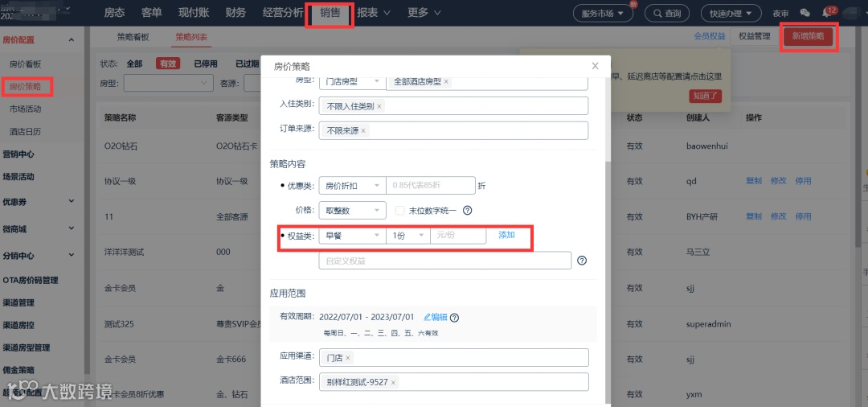
Task: Remove the 不限来源 tag
Action: tap(364, 131)
